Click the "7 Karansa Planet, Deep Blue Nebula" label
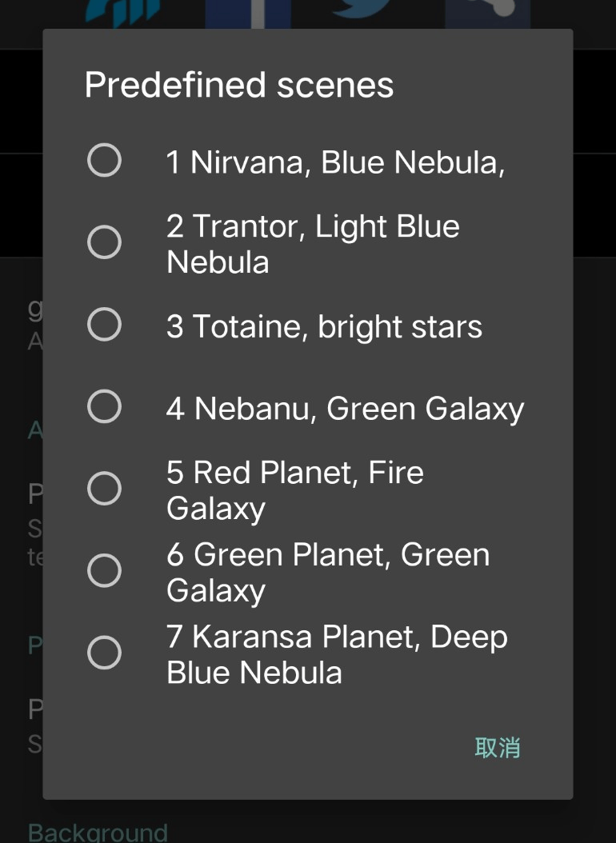Image resolution: width=616 pixels, height=843 pixels. (337, 654)
